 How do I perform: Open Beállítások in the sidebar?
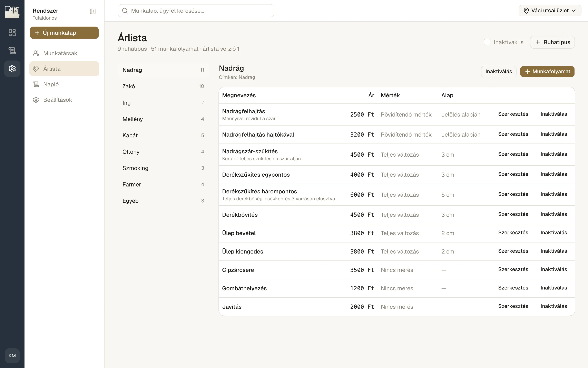tap(64, 100)
